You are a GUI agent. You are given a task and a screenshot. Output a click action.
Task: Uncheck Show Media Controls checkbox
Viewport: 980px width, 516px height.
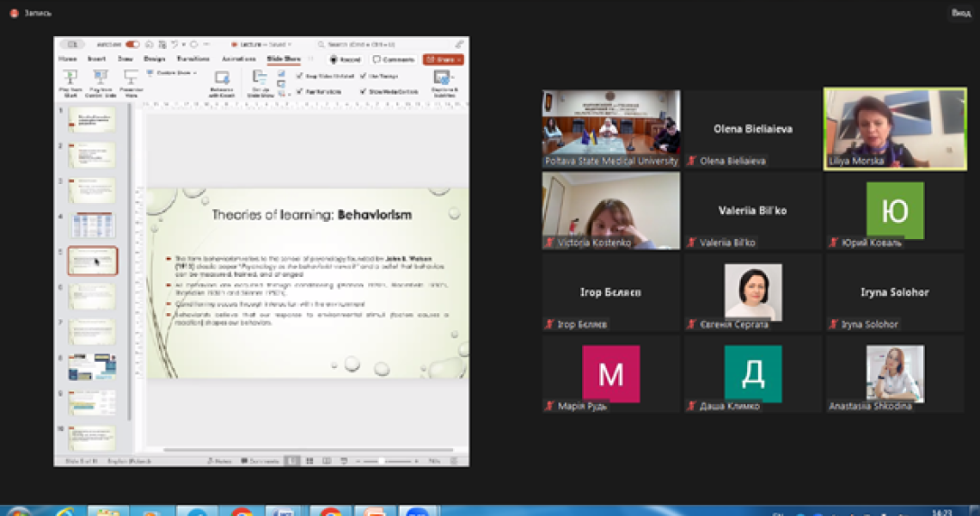(x=363, y=91)
